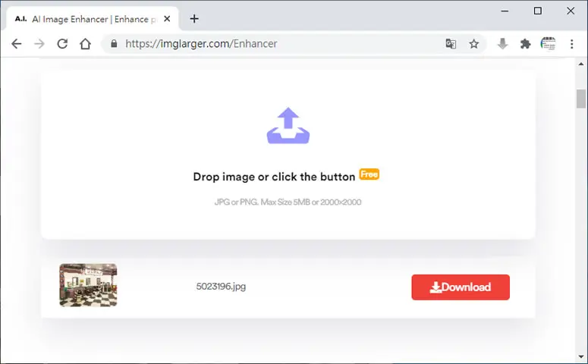This screenshot has width=588, height=364.
Task: Click the scrollbar down arrow
Action: 581,356
